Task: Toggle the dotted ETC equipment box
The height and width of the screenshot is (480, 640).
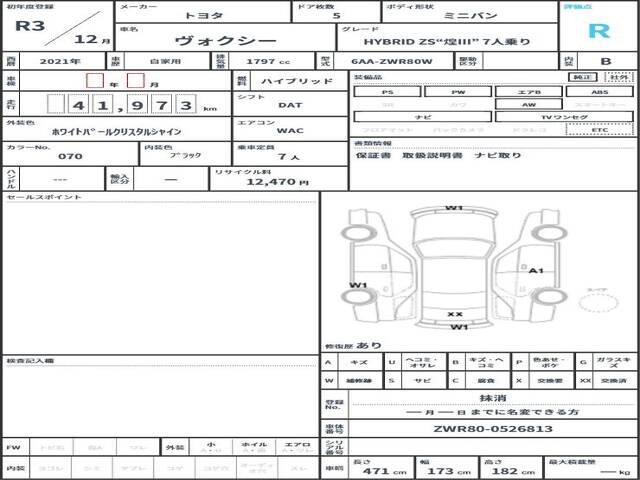Action: [x=599, y=130]
